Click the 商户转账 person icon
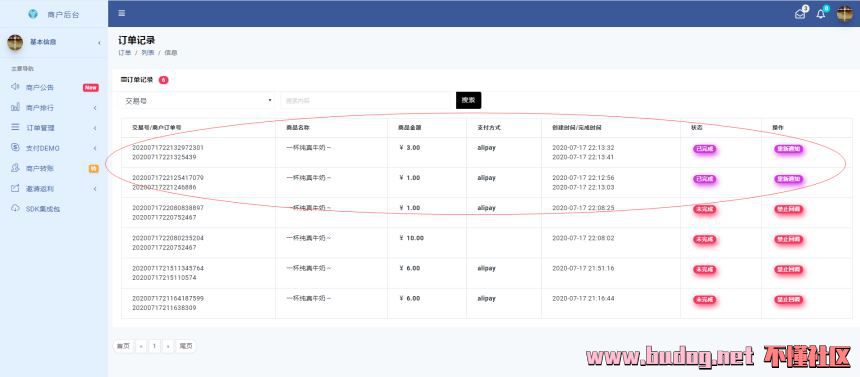Screen dimensions: 860x377 15,168
